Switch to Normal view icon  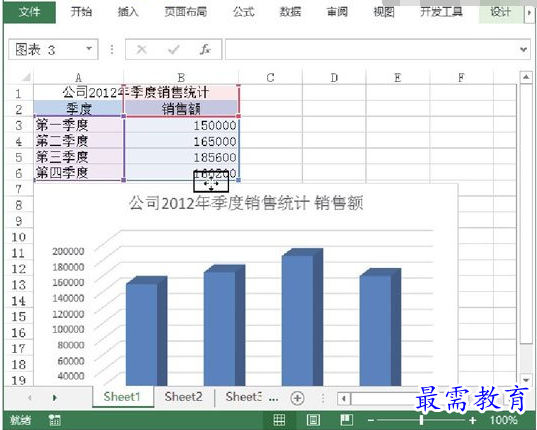click(x=279, y=420)
